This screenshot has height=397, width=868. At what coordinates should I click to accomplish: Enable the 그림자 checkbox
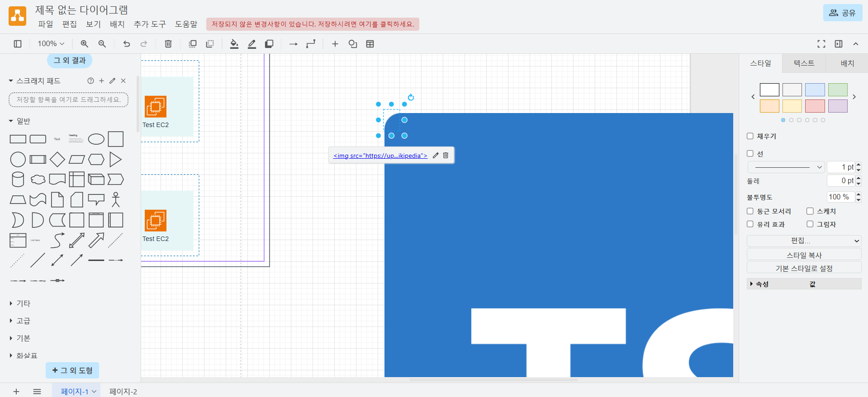[x=810, y=224]
